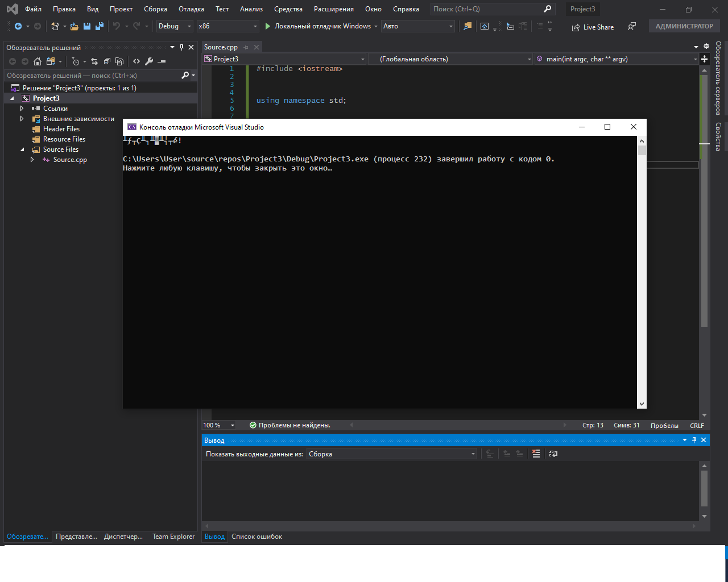This screenshot has height=582, width=728.
Task: Collapse the Project3 node
Action: tap(12, 98)
